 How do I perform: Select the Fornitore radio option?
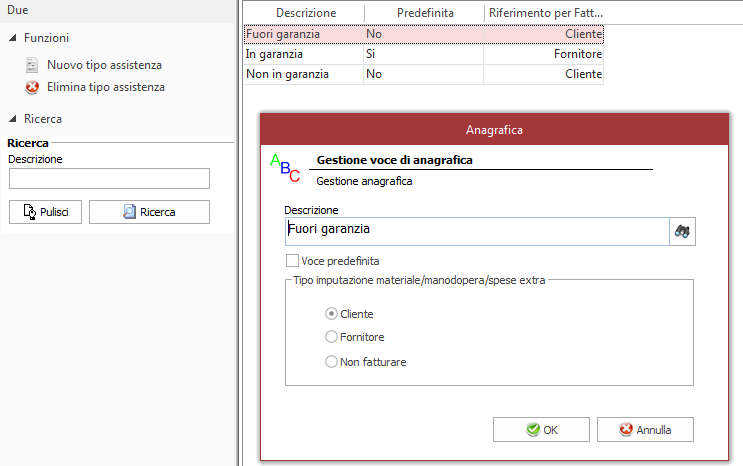coord(331,337)
